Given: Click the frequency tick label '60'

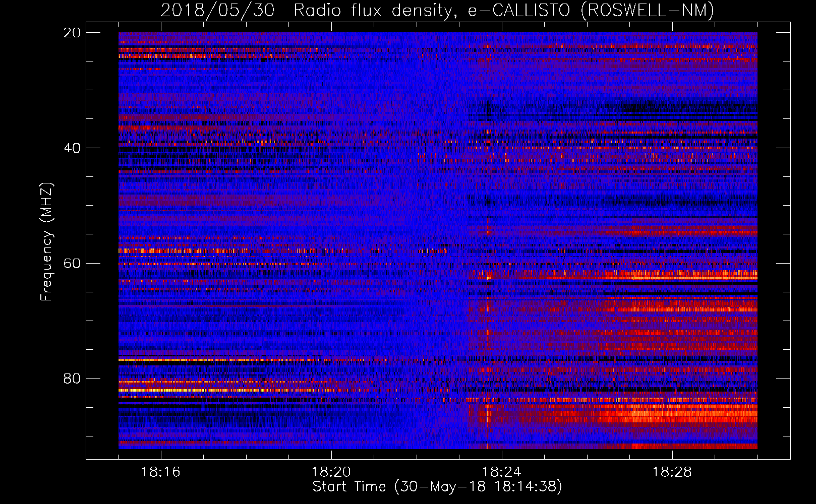Looking at the screenshot, I should [72, 264].
